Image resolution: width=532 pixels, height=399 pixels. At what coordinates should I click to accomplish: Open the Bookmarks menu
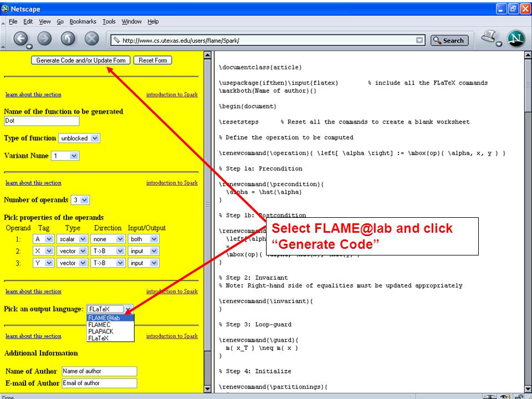[x=83, y=22]
